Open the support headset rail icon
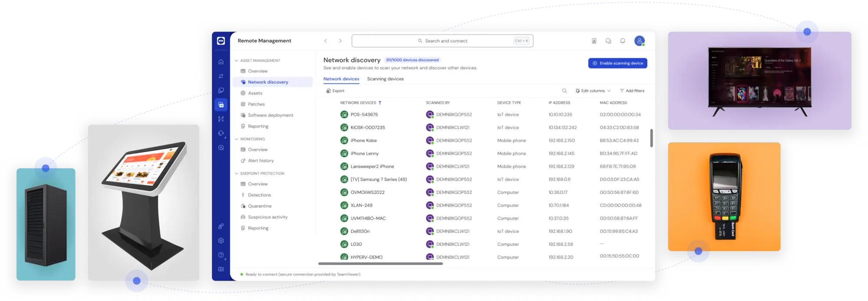The height and width of the screenshot is (301, 868). 221,133
